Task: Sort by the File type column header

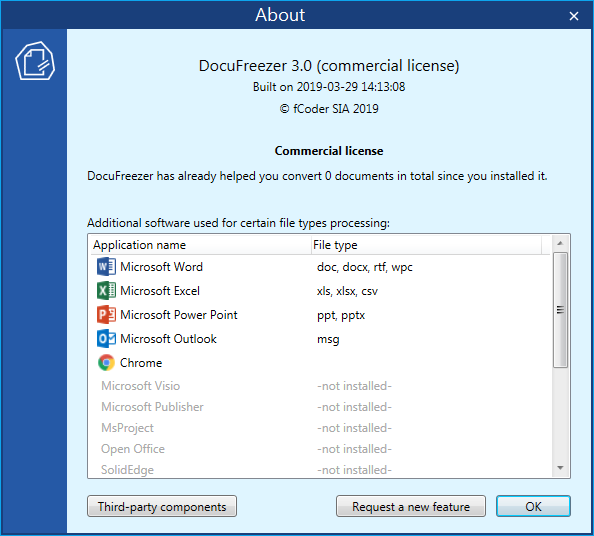Action: (x=426, y=245)
